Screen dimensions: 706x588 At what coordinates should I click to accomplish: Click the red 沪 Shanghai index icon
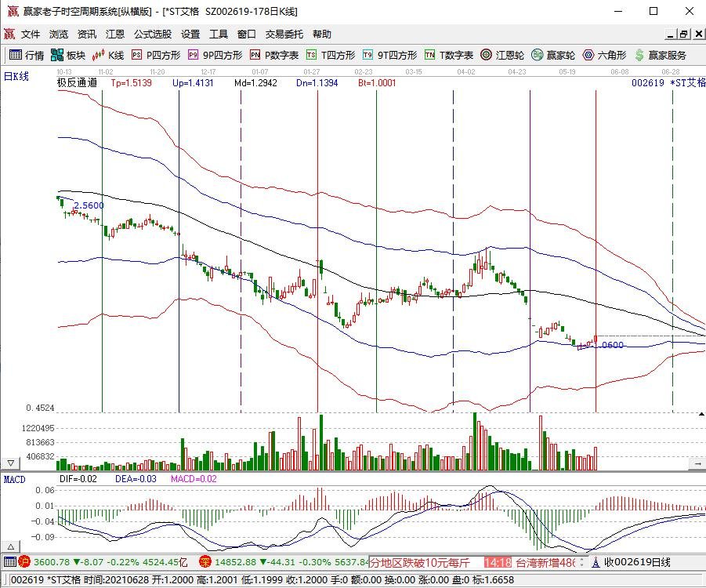24,562
